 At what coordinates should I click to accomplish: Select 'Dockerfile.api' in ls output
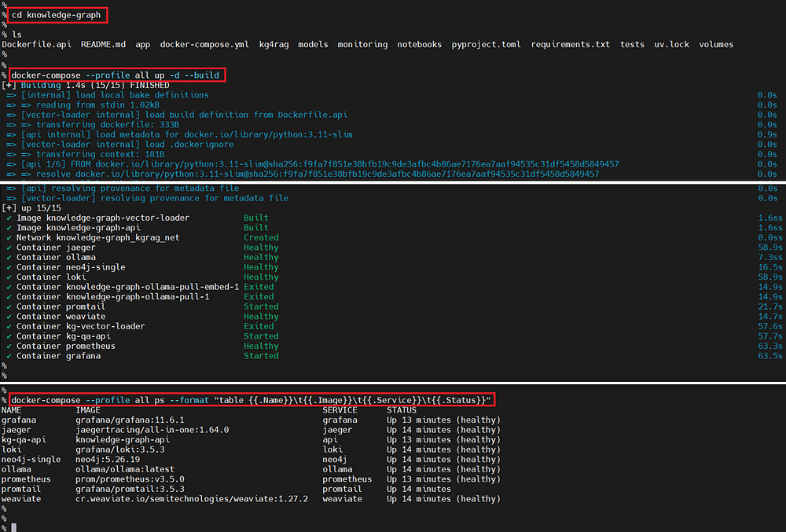[x=37, y=45]
